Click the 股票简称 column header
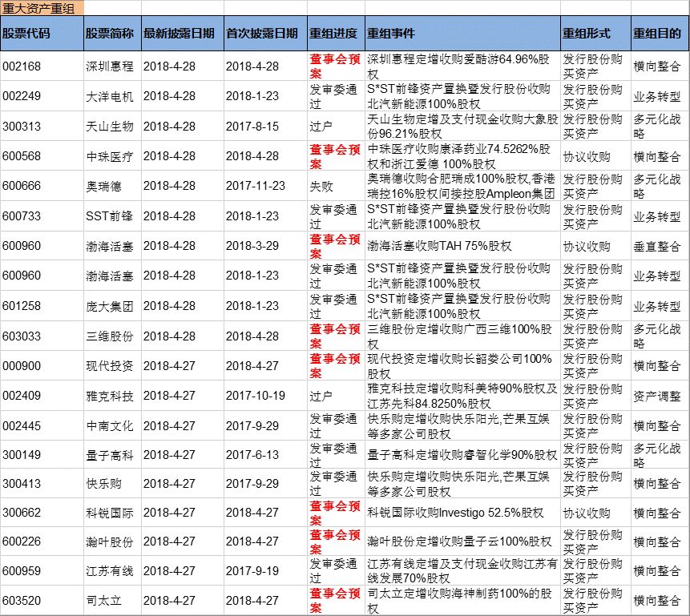This screenshot has width=690, height=616. [113, 34]
